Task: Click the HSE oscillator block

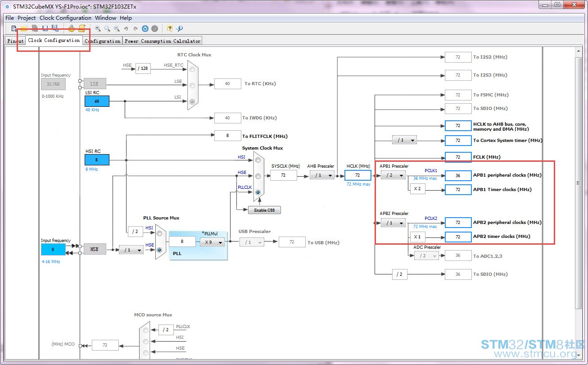Action: [95, 249]
